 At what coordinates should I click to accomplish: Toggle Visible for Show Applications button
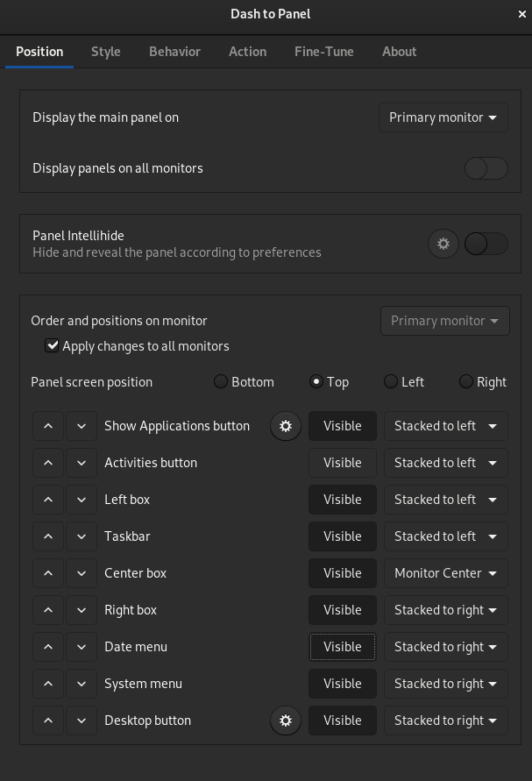point(343,426)
